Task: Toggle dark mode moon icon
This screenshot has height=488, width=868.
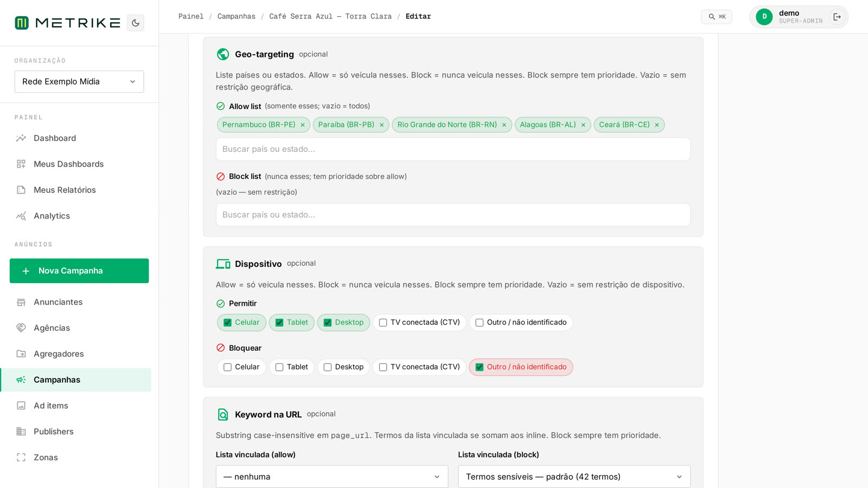Action: click(136, 23)
